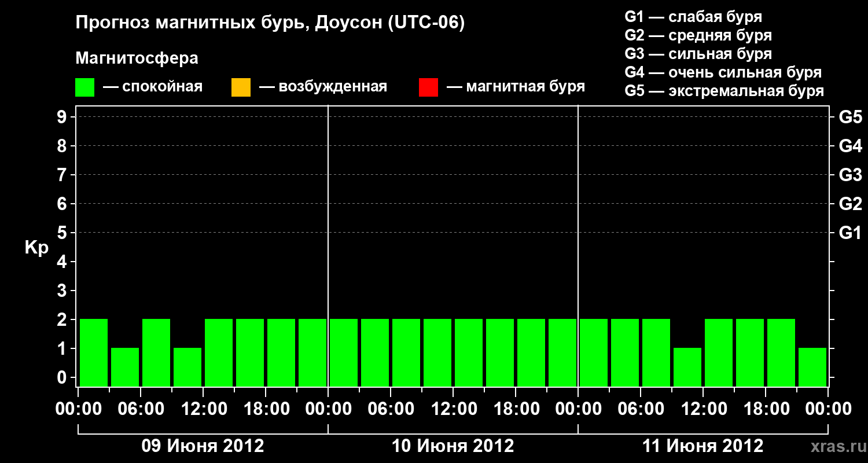The image size is (868, 463).
Task: Click the '06:00' time label above 10 Июня
Action: [x=391, y=409]
